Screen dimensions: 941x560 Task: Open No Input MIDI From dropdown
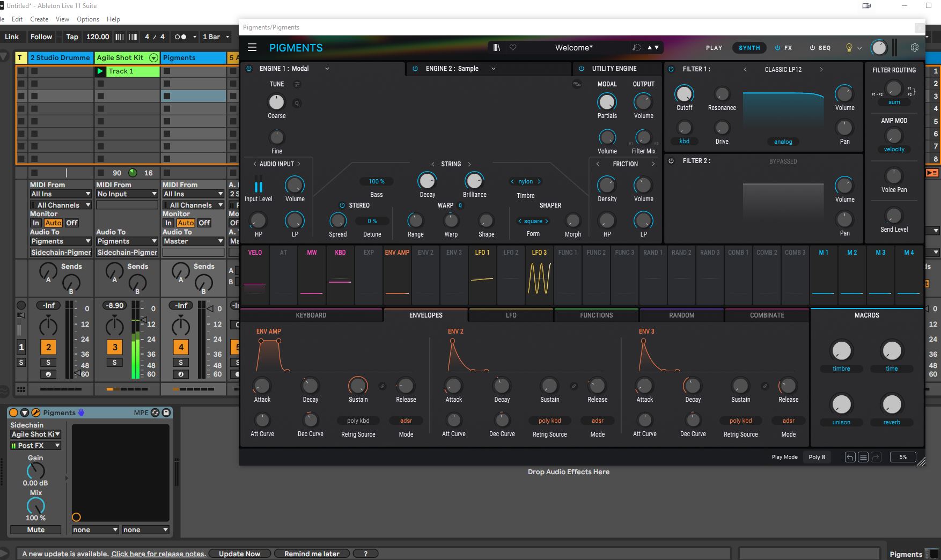pyautogui.click(x=127, y=194)
